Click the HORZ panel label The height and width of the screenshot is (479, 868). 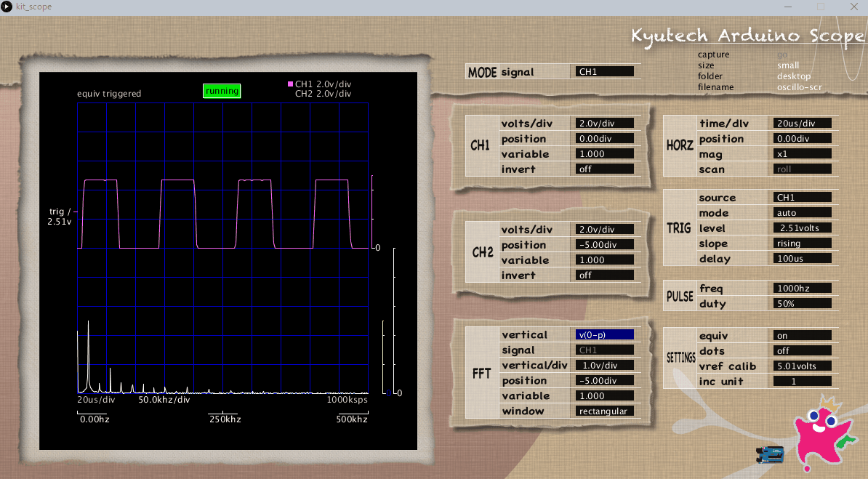click(680, 145)
